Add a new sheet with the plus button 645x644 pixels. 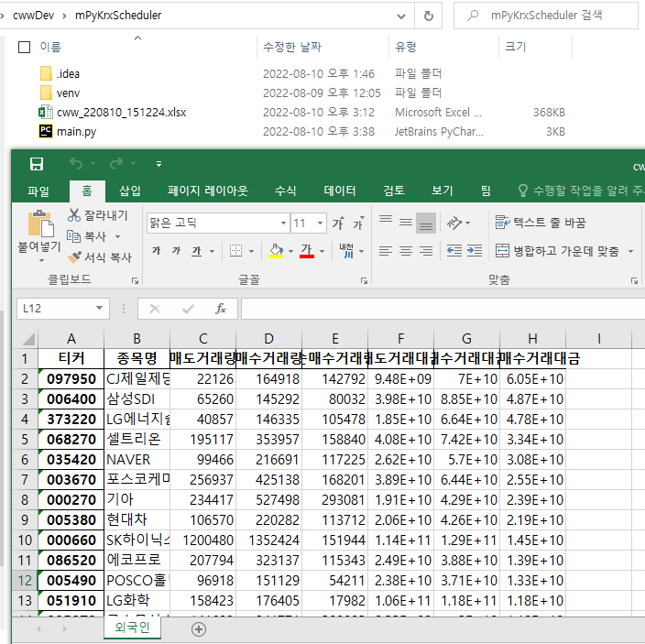pos(199,628)
